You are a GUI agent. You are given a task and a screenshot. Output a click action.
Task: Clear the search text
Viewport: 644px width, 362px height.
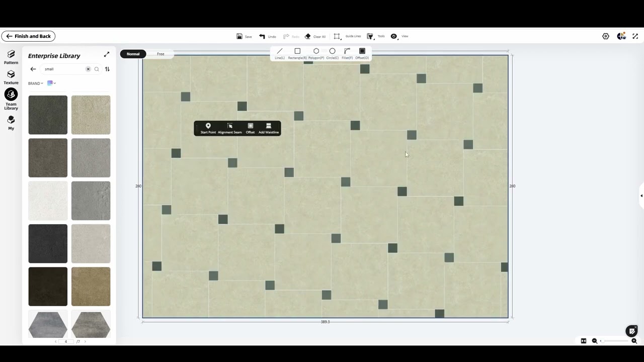88,69
